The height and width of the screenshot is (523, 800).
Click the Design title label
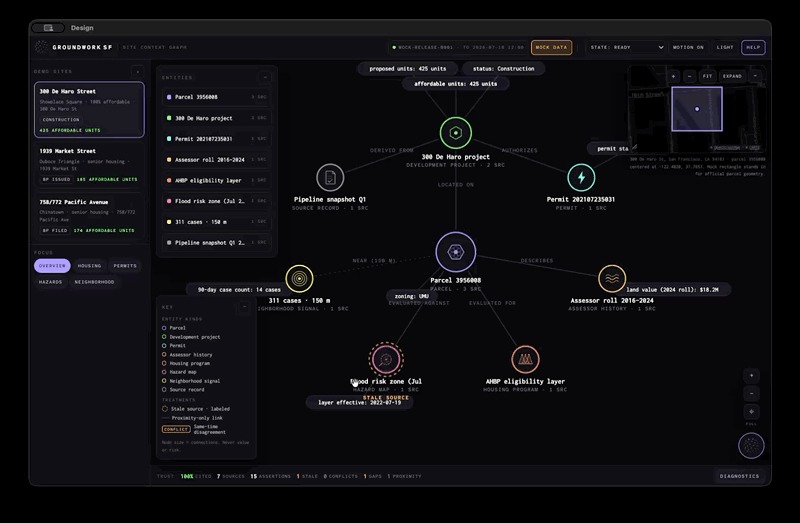pyautogui.click(x=82, y=28)
